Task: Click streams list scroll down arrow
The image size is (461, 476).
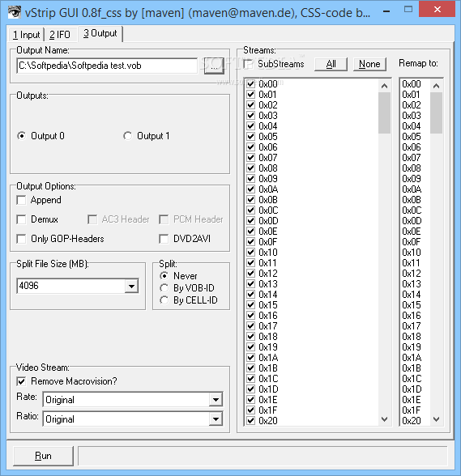Action: click(384, 419)
